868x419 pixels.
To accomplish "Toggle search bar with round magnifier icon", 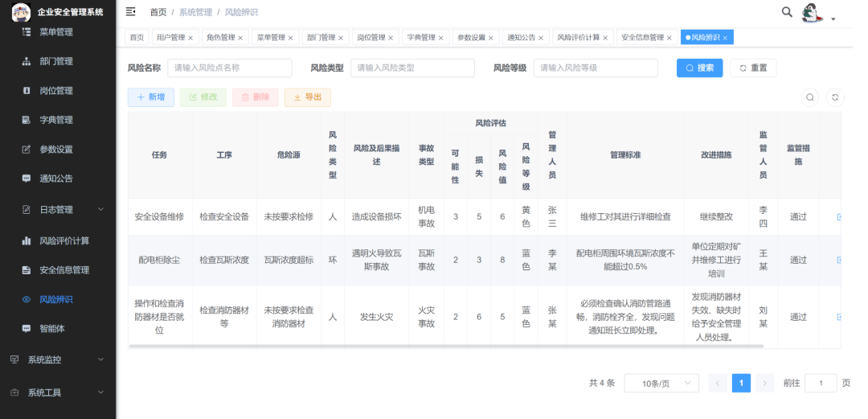I will [x=810, y=97].
